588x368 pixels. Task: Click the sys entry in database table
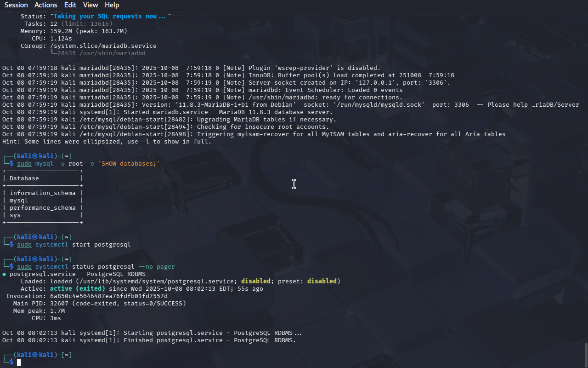pos(15,215)
